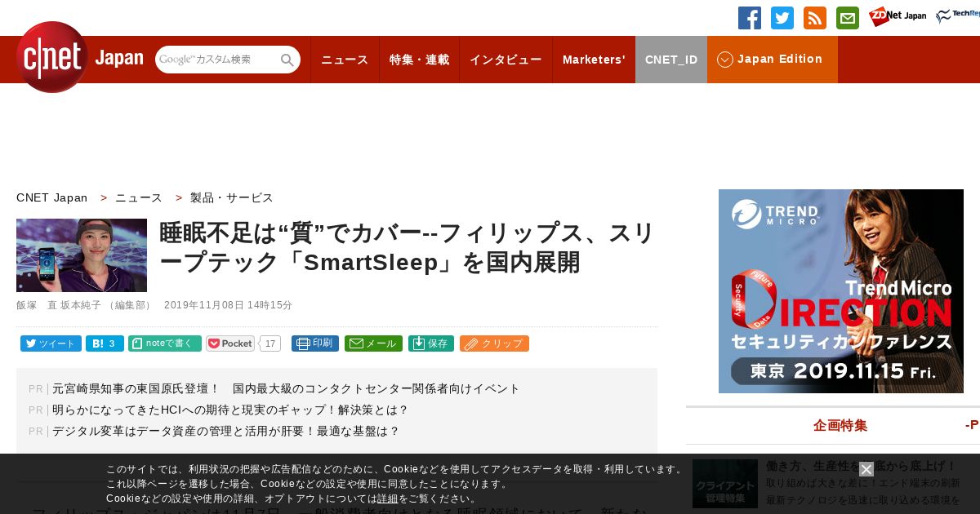Print article with 印刷 button

[315, 343]
